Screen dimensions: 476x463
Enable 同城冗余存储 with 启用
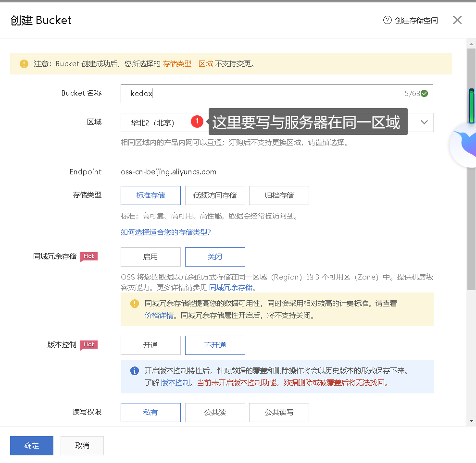[150, 257]
